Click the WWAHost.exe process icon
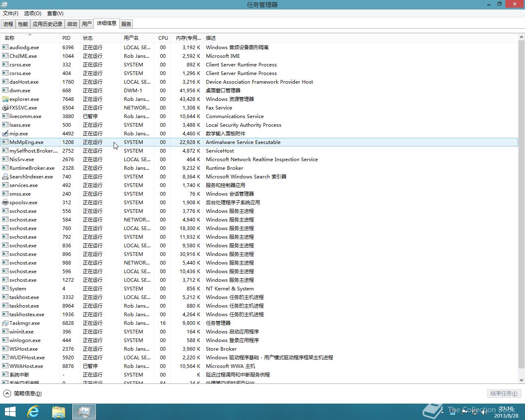Screen dimensions: 525x420 click(5, 366)
